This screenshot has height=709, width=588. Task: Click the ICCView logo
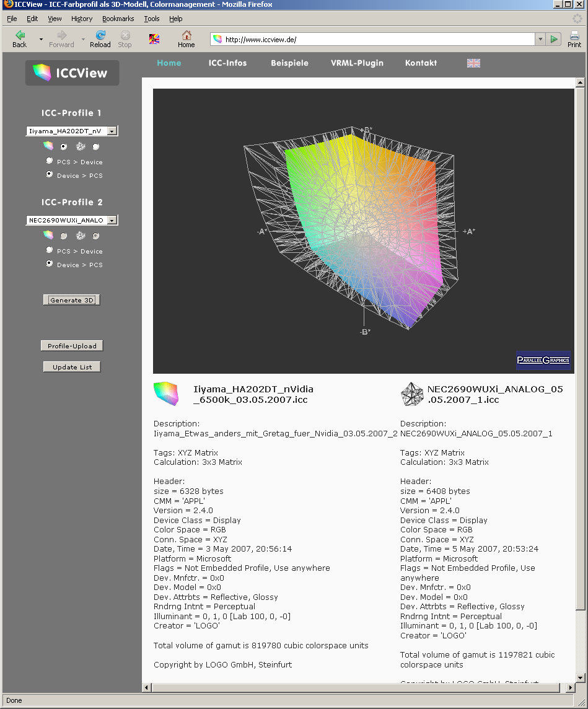(x=72, y=73)
